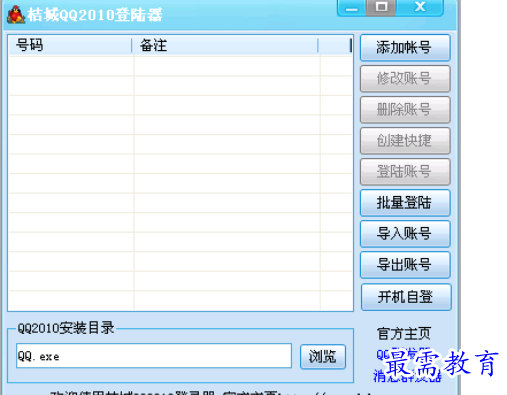
Task: Click the QQ penguin icon in title bar
Action: (x=16, y=14)
